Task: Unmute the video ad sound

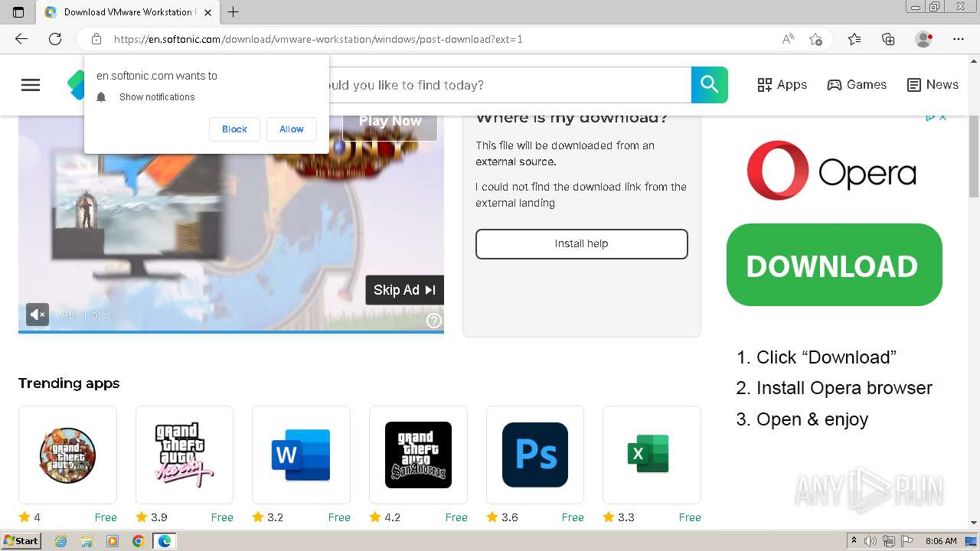Action: (38, 315)
